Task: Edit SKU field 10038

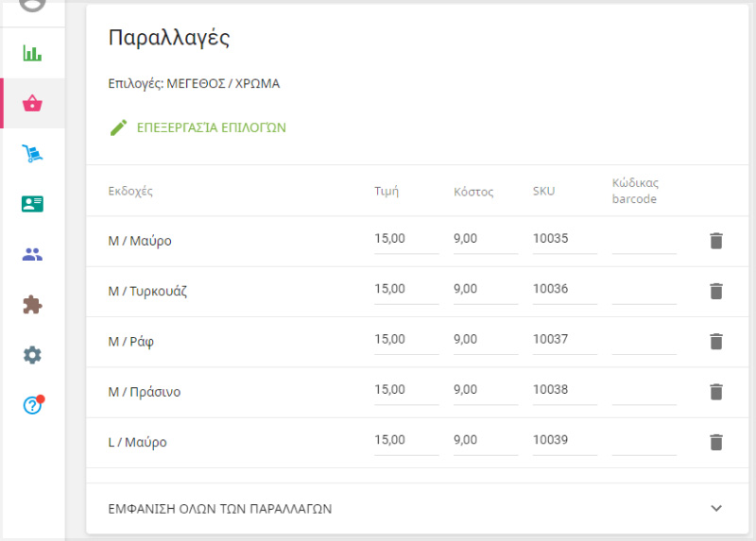Action: (564, 391)
